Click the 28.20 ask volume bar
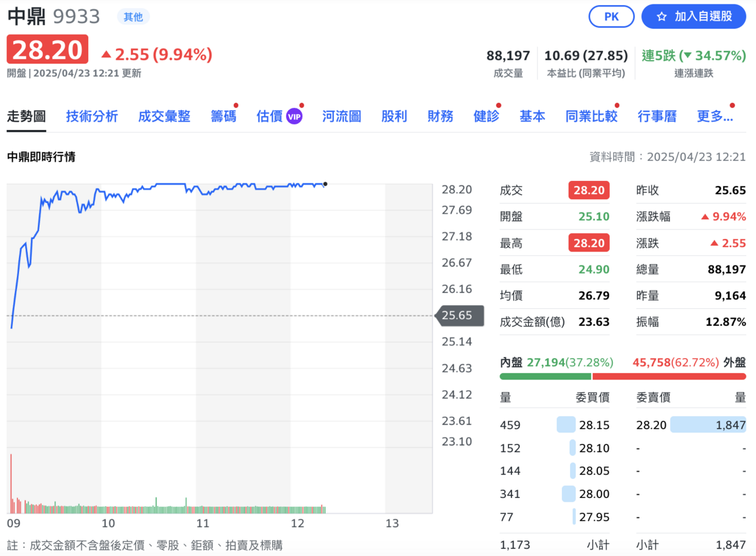Image resolution: width=756 pixels, height=556 pixels. point(708,425)
